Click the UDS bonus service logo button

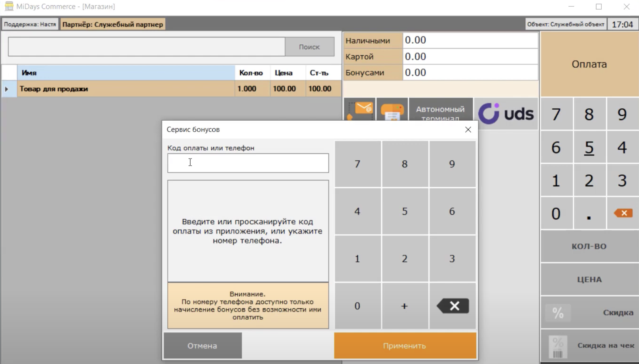(506, 114)
